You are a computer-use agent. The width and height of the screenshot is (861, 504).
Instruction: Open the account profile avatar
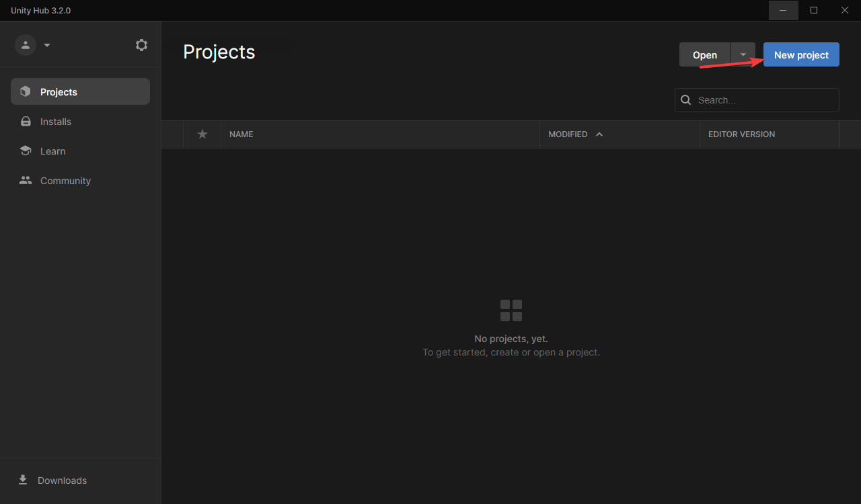click(26, 45)
